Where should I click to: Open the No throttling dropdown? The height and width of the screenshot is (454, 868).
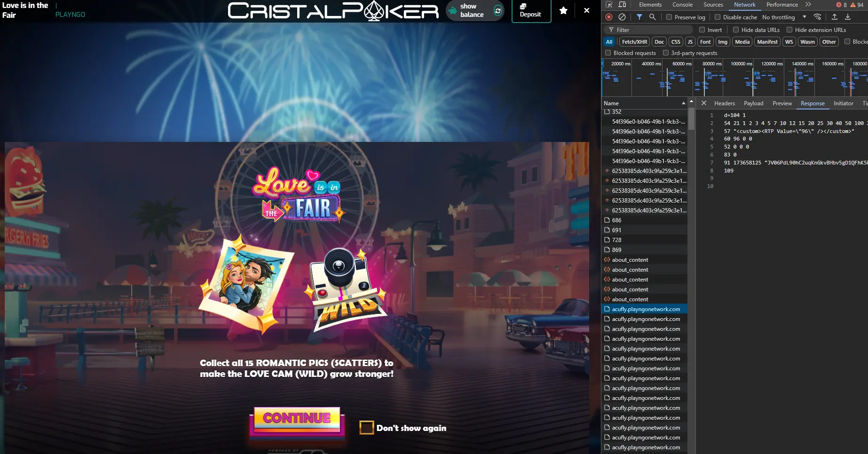[x=784, y=17]
